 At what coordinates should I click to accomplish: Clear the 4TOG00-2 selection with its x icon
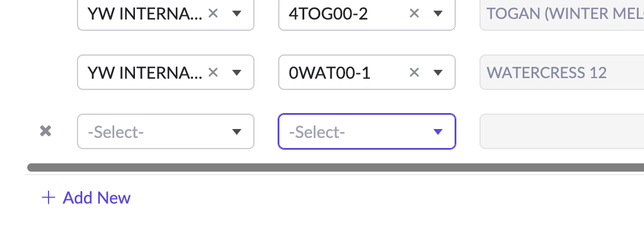(x=414, y=14)
